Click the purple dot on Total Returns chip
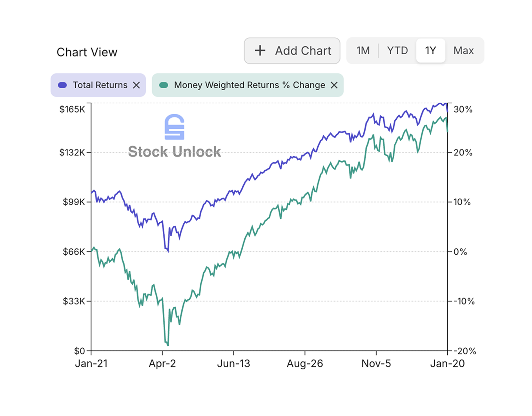Viewport: 532px width, 416px height. pos(62,85)
